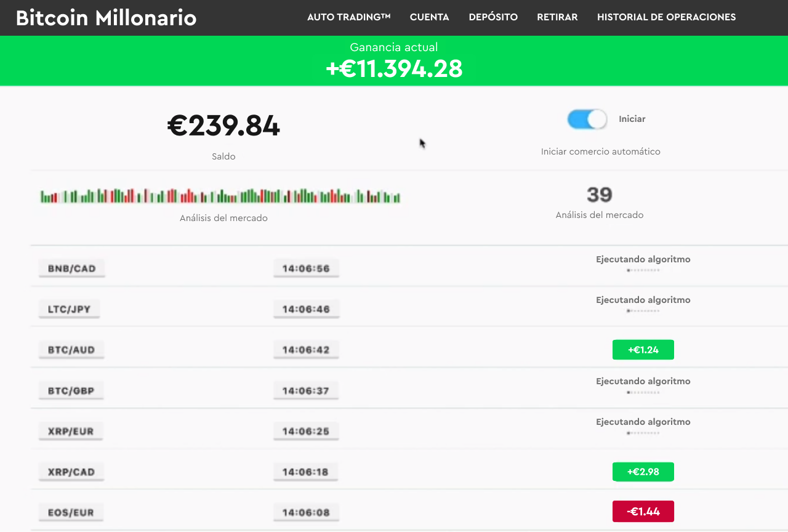Click the green +€1.24 result badge
This screenshot has width=788, height=532.
pos(643,350)
